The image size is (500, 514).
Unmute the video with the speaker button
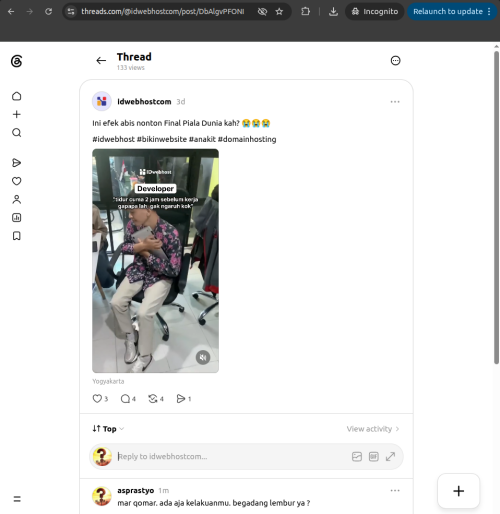click(x=203, y=358)
